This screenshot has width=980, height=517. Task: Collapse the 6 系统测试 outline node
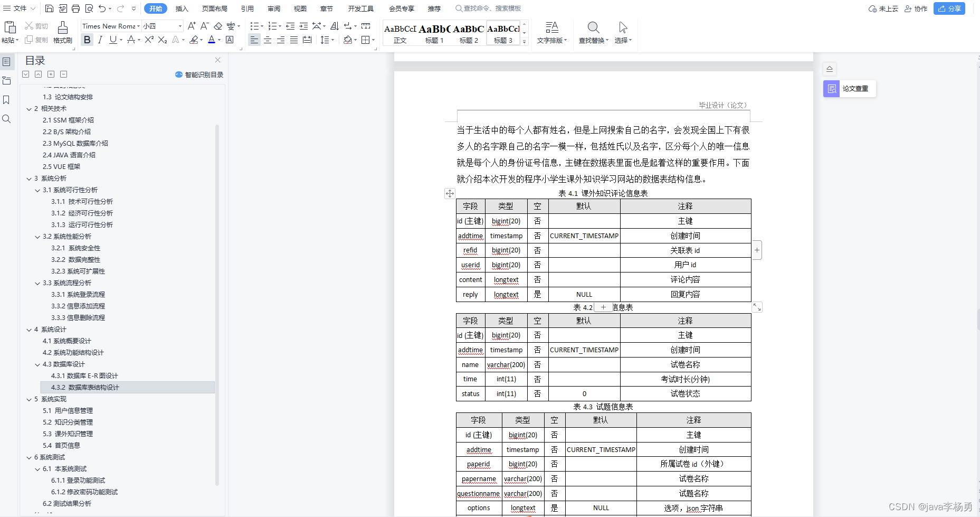[x=29, y=457]
